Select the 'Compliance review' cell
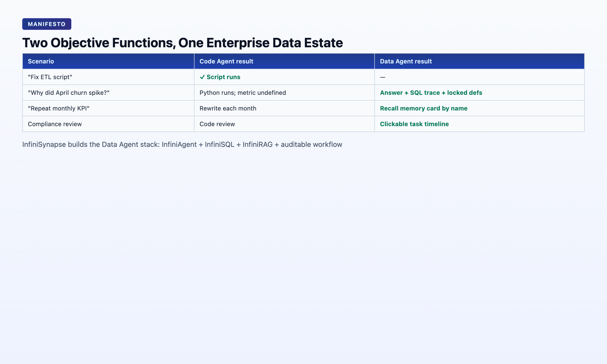607x364 pixels. coord(108,124)
